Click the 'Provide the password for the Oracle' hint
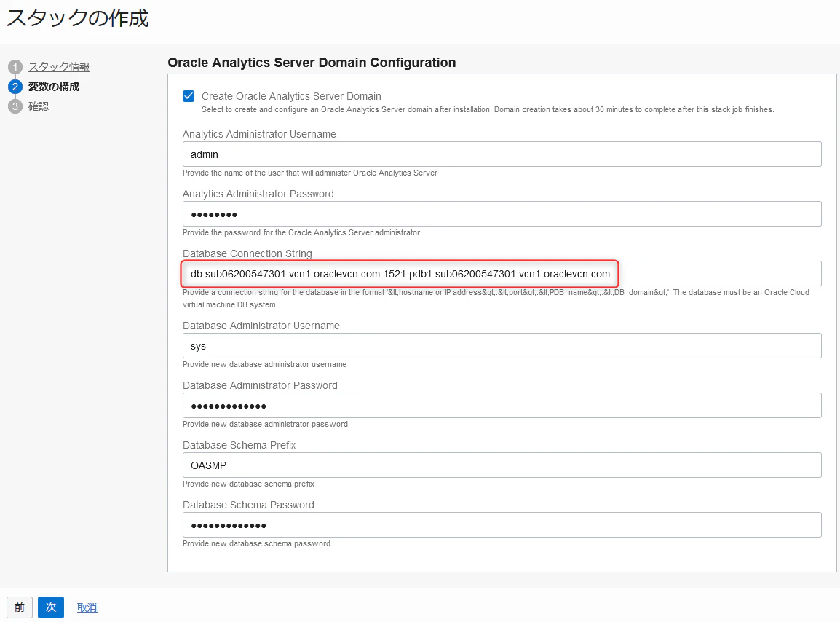 coord(301,233)
